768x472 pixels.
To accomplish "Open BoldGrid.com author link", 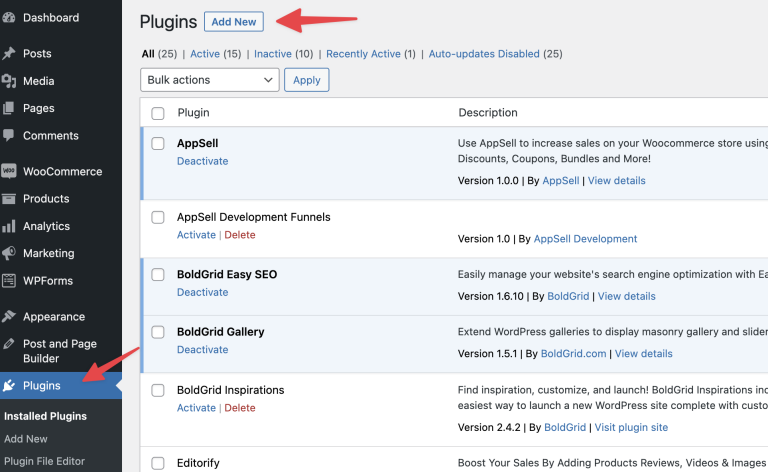I will pyautogui.click(x=574, y=354).
